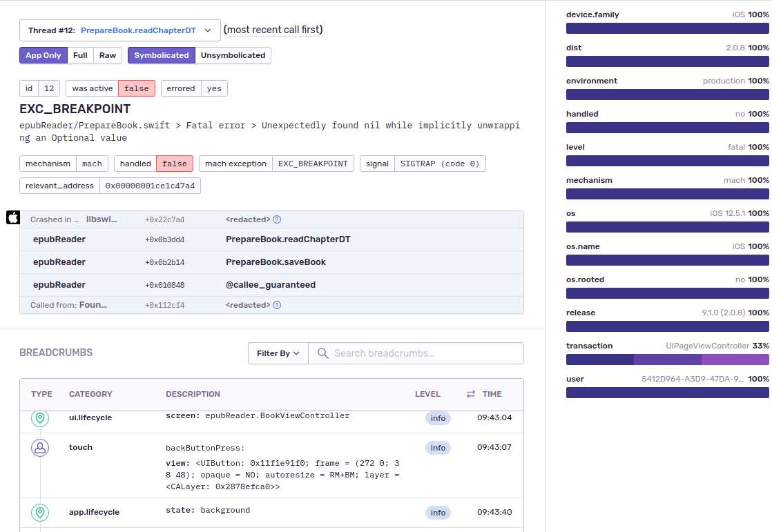
Task: Click the os.rooted tag heading
Action: [x=585, y=279]
